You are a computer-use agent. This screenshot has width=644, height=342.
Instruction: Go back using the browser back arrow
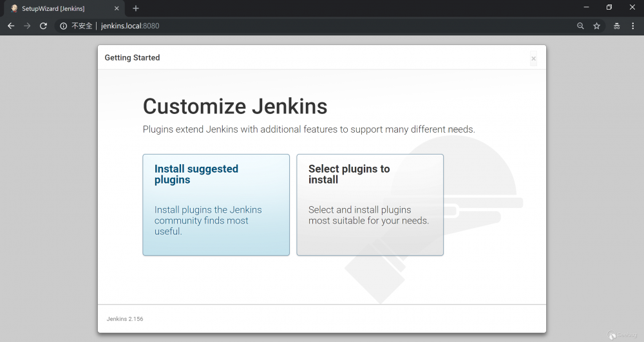tap(11, 26)
